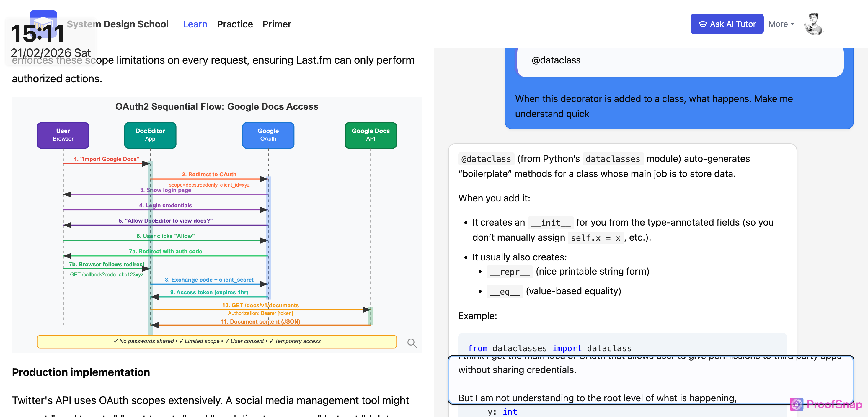The image size is (868, 417).
Task: Open the System Design School home link
Action: click(118, 24)
